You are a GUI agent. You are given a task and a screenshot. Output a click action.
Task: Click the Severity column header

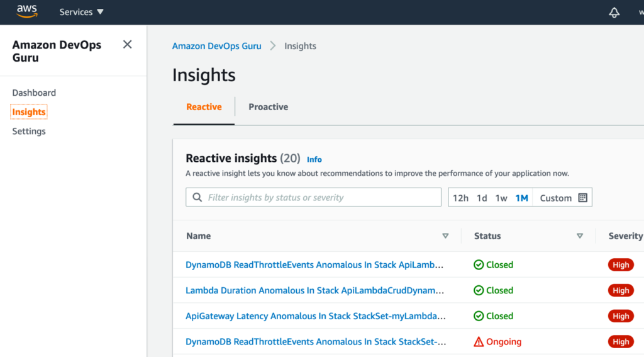(626, 236)
